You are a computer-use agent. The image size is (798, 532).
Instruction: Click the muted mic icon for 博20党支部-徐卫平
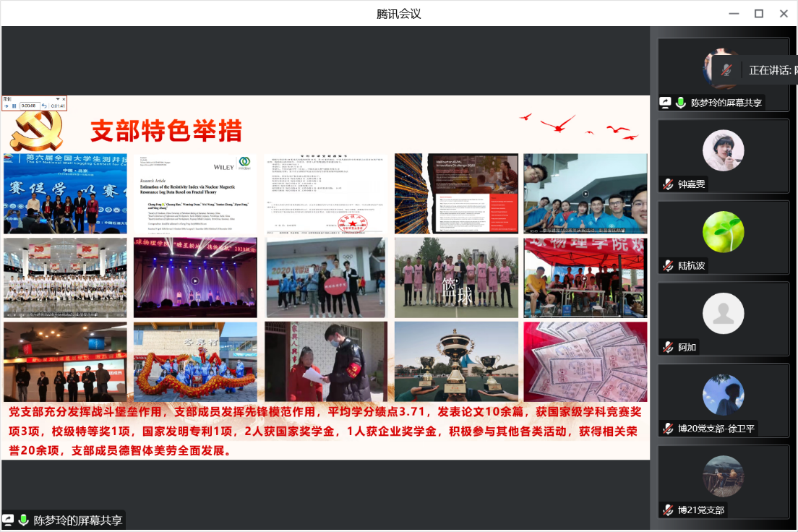(x=668, y=429)
